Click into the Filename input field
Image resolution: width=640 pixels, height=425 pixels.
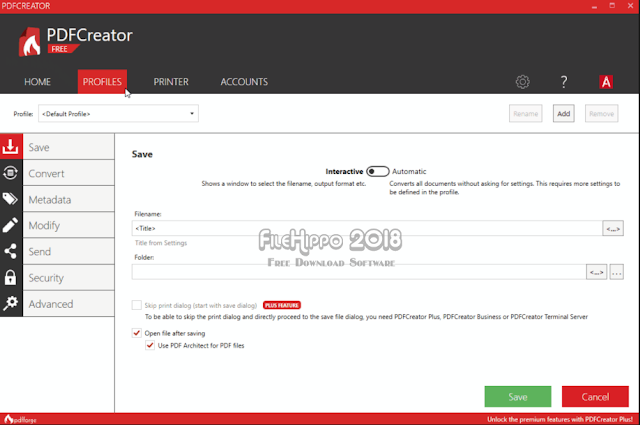[x=367, y=229]
